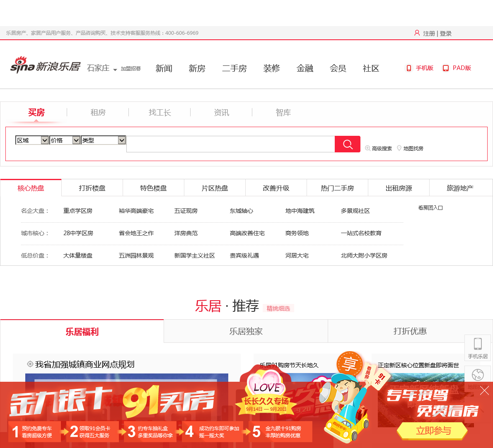Switch to the 乐居独家 tab
Screen dimensions: 493x448
tap(246, 331)
